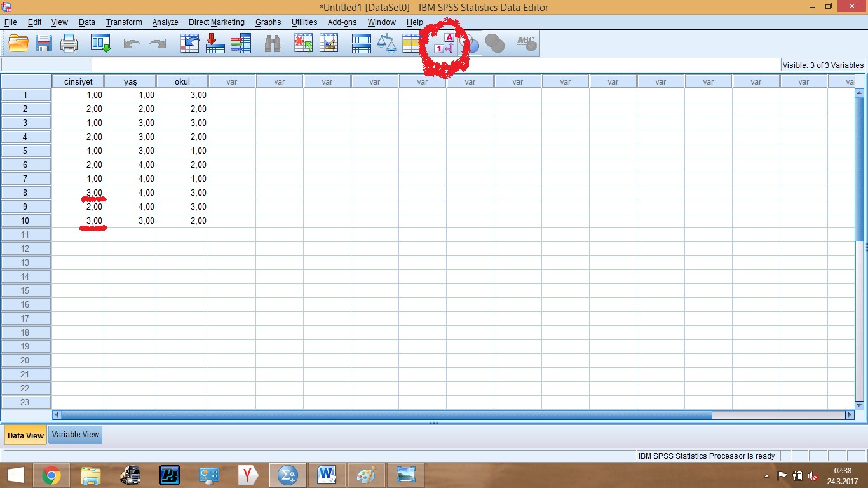Image resolution: width=868 pixels, height=488 pixels.
Task: Click the Go to Variable icon
Action: click(215, 43)
